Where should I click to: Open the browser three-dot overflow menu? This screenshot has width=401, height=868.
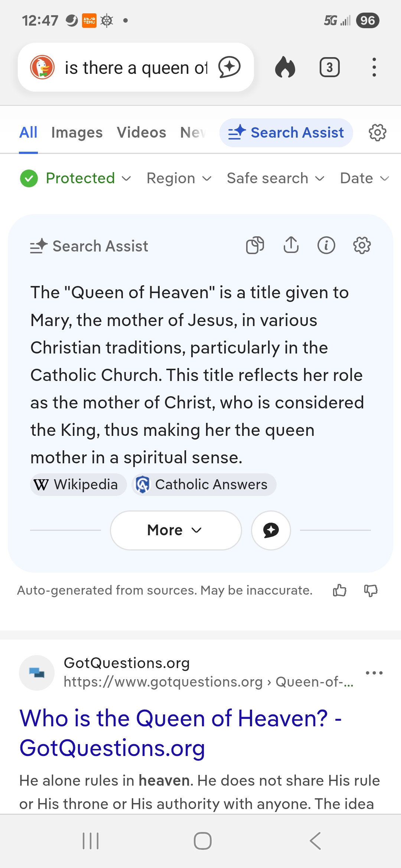374,67
